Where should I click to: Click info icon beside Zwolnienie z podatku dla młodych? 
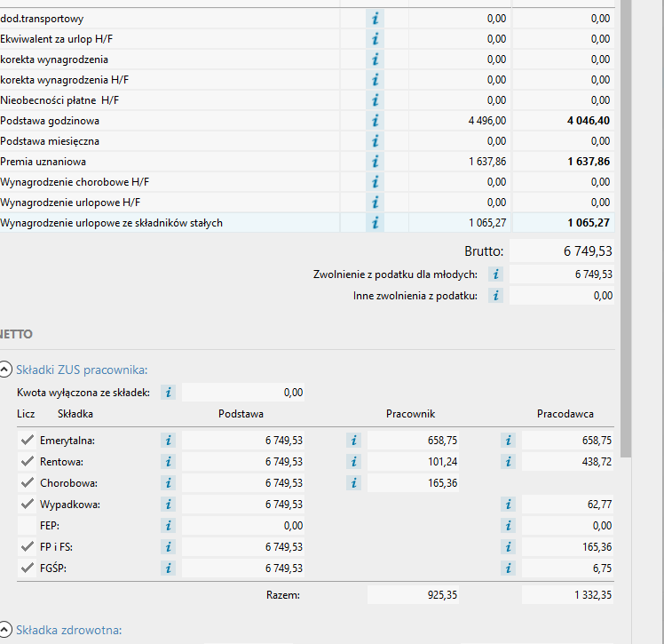[495, 274]
